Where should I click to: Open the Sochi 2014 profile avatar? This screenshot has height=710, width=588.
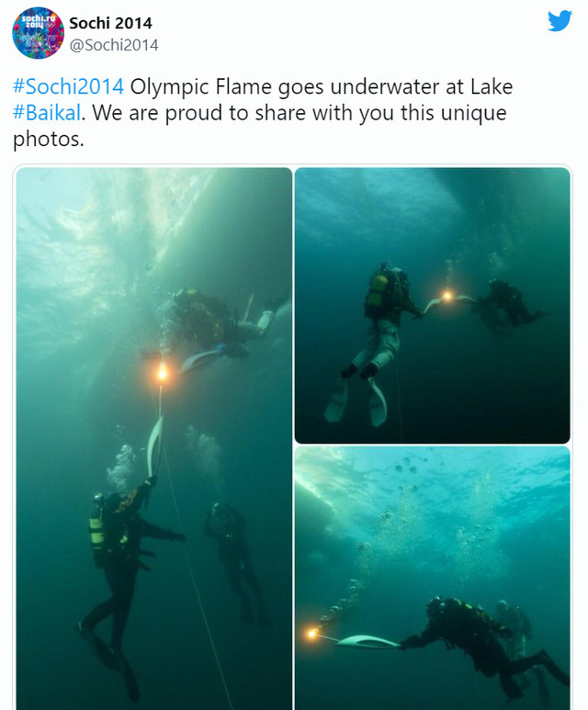click(x=38, y=33)
